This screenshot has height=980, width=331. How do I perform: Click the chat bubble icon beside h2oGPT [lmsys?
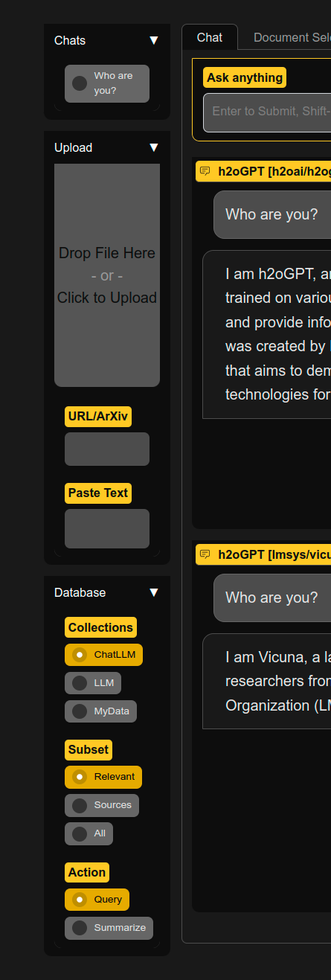coord(205,554)
